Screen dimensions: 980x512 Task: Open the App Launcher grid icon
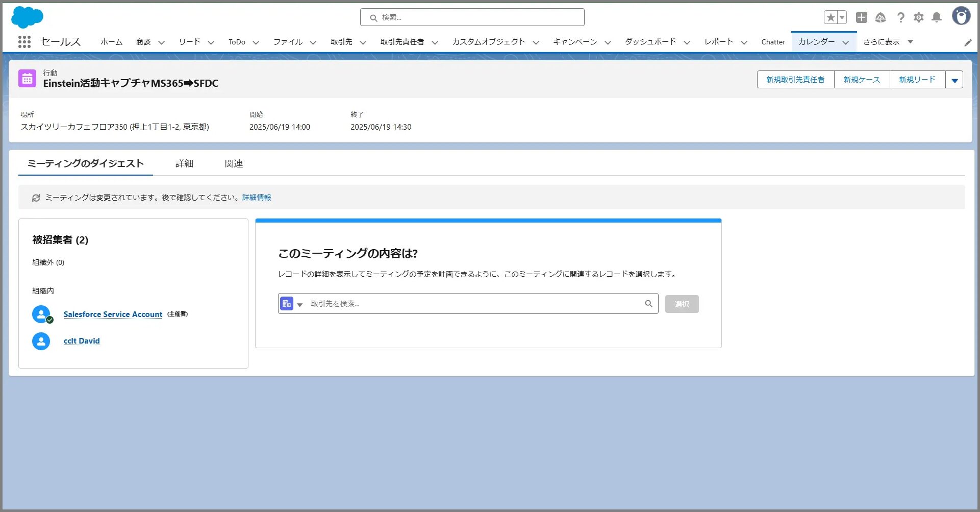[x=24, y=42]
